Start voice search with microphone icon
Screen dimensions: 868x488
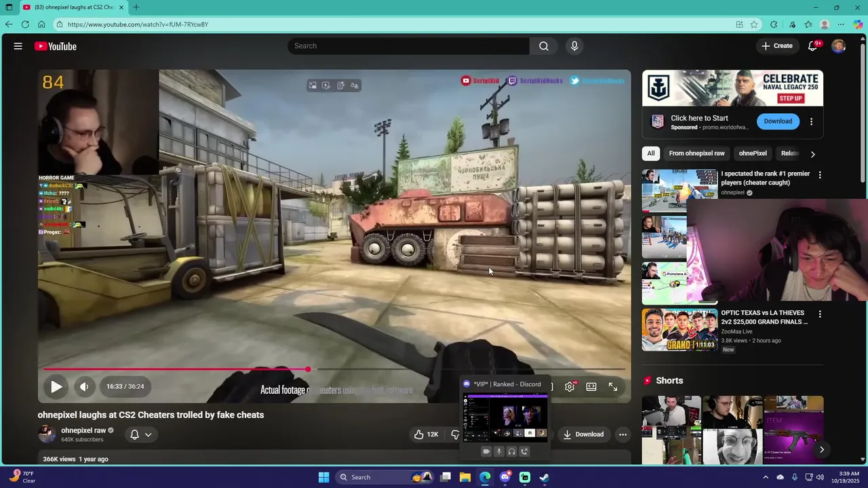pos(574,46)
